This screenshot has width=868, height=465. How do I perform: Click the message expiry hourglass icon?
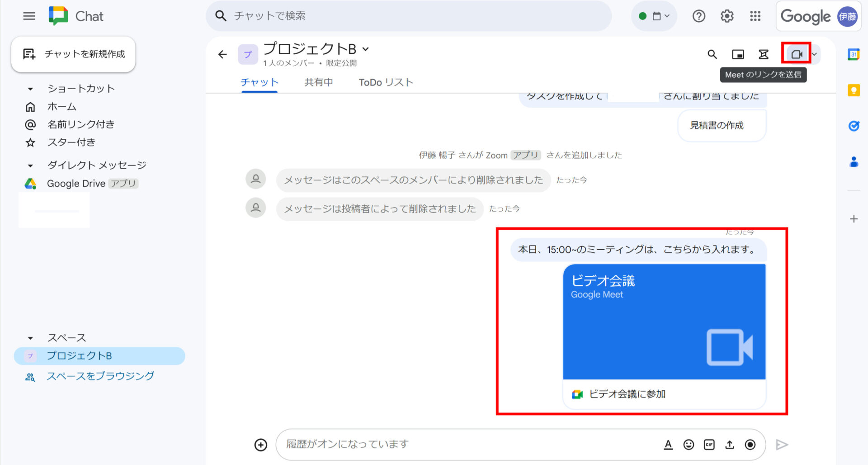(764, 54)
